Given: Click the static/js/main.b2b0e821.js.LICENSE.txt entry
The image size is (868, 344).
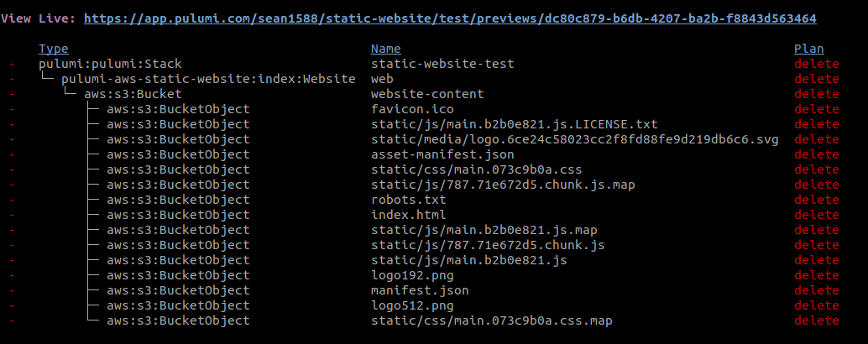Looking at the screenshot, I should point(515,124).
